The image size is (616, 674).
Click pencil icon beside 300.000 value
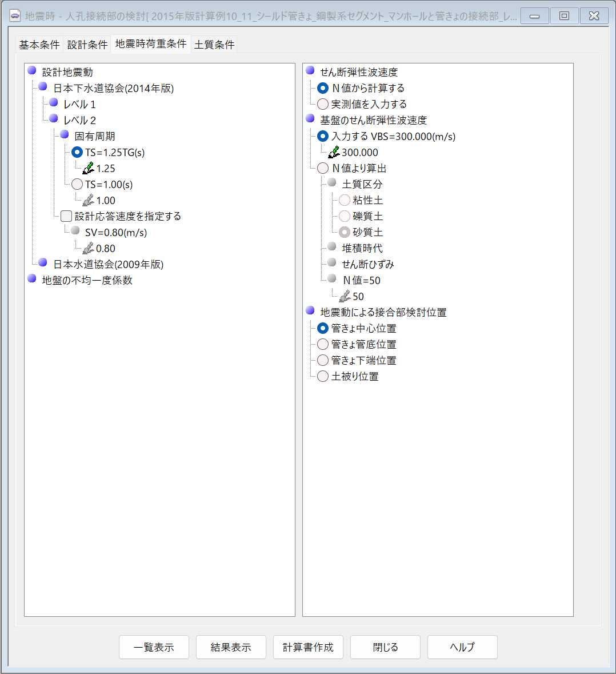pos(334,153)
